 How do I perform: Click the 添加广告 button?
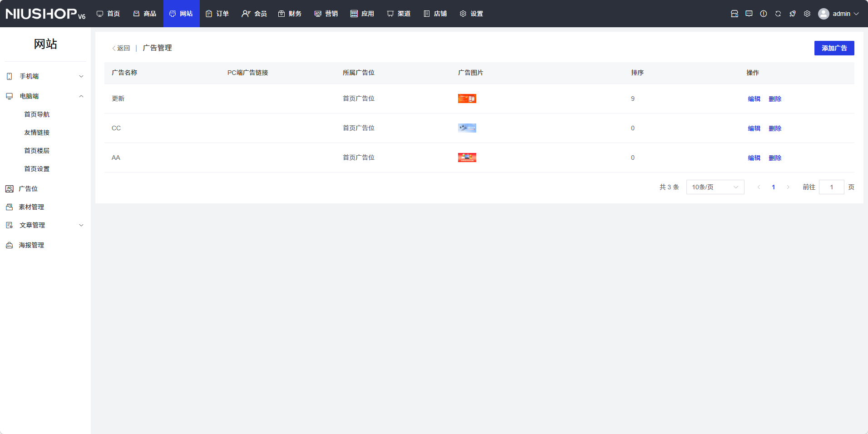833,48
